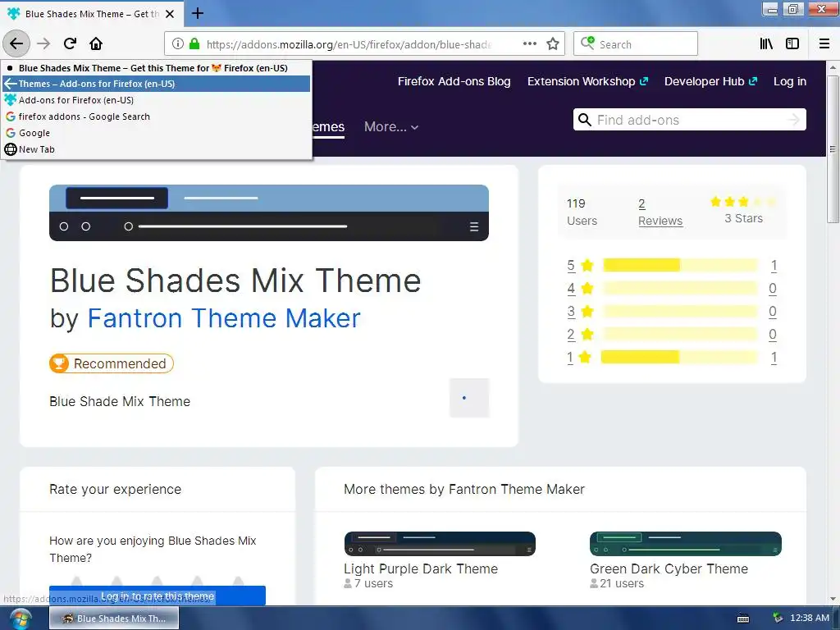The height and width of the screenshot is (630, 840).
Task: Click Green Dark Cyber Theme title
Action: (x=669, y=569)
